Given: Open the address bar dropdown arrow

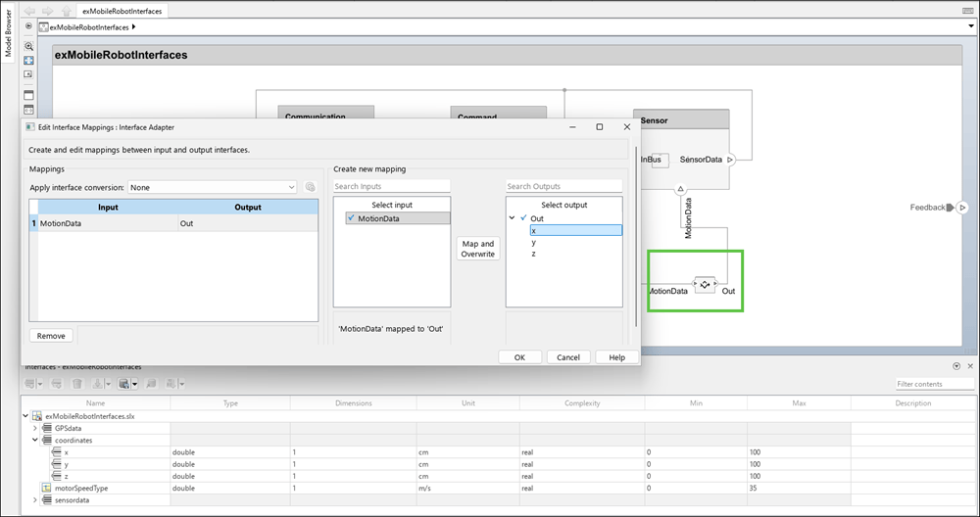Looking at the screenshot, I should pyautogui.click(x=971, y=26).
